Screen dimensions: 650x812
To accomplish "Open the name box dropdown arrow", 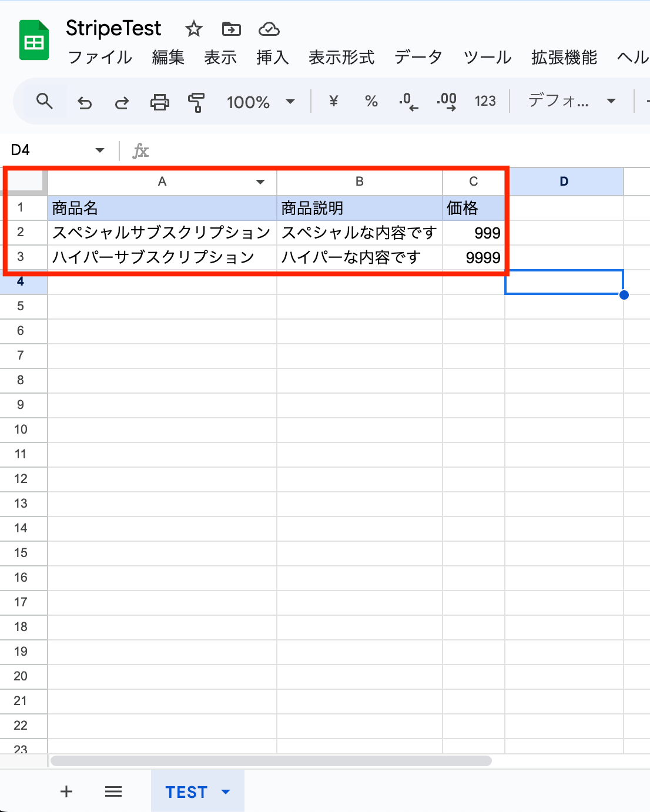I will (100, 150).
